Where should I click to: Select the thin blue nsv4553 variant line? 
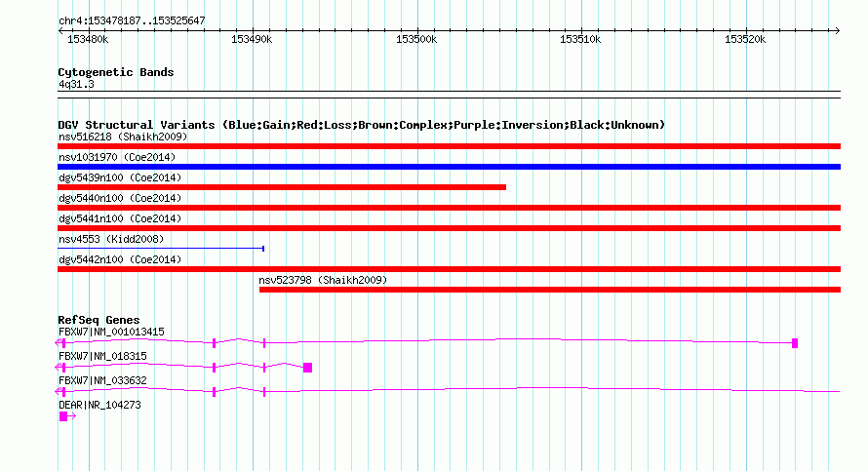(x=161, y=249)
